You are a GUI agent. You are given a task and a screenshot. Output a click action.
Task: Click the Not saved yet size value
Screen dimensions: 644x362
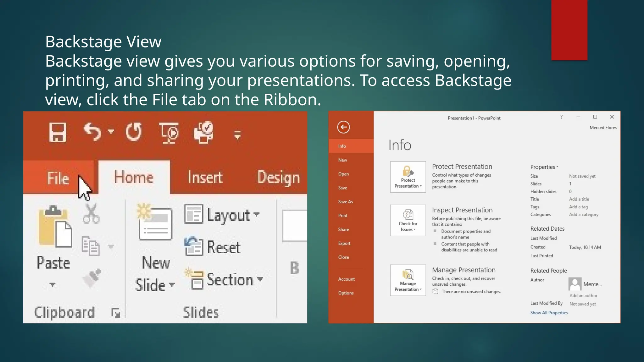(x=582, y=176)
